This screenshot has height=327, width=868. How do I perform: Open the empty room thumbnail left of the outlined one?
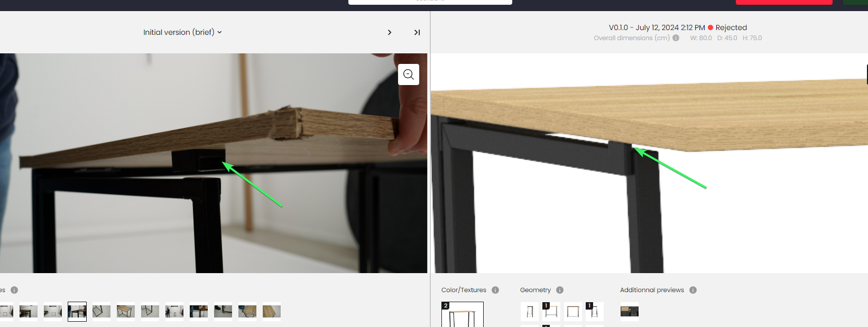pos(53,312)
